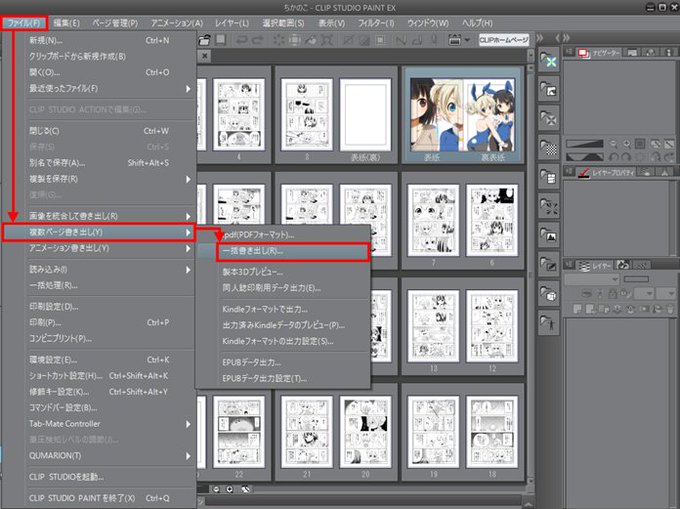Switch to ナビゲーター tab
The height and width of the screenshot is (509, 680).
[x=599, y=53]
